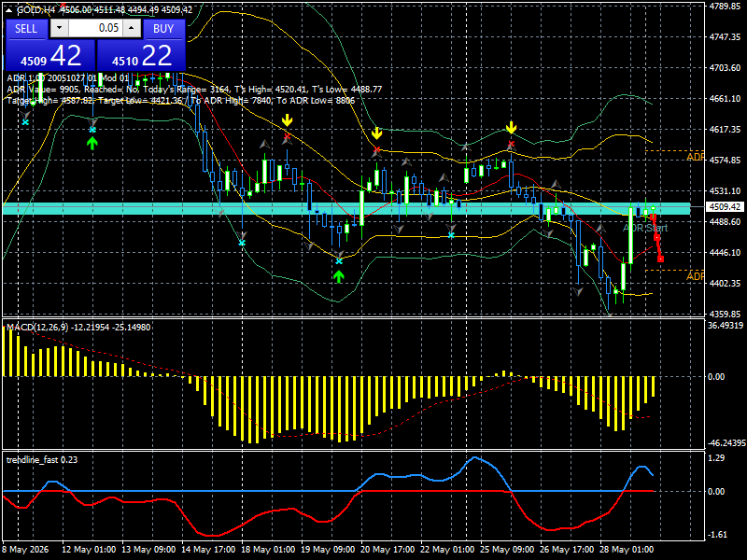Click the Target High= 4587.82 info line
Viewport: 747px width, 560px height.
(x=181, y=101)
